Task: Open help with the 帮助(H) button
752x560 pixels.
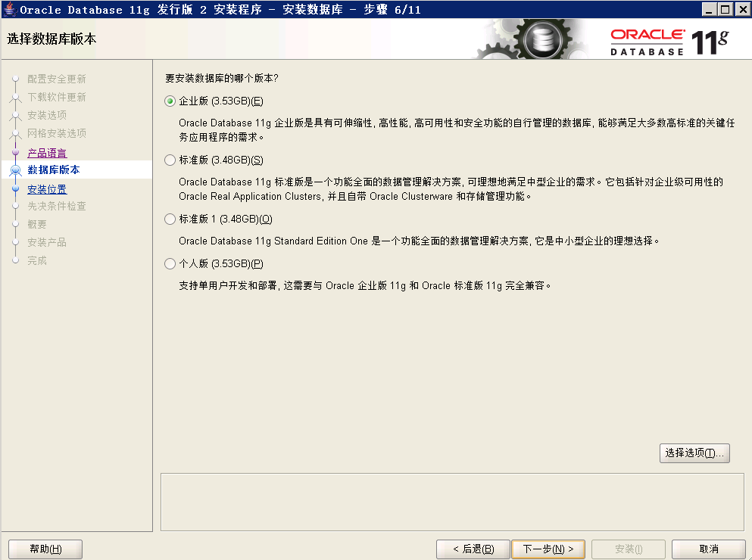Action: [45, 549]
